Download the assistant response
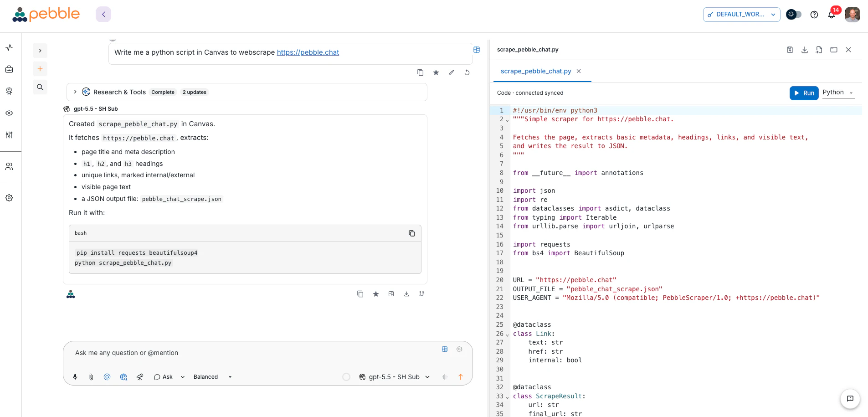The width and height of the screenshot is (868, 417). click(406, 294)
